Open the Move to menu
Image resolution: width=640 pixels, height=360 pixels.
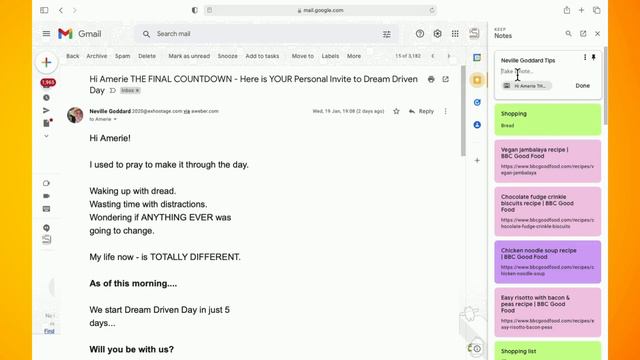point(302,56)
